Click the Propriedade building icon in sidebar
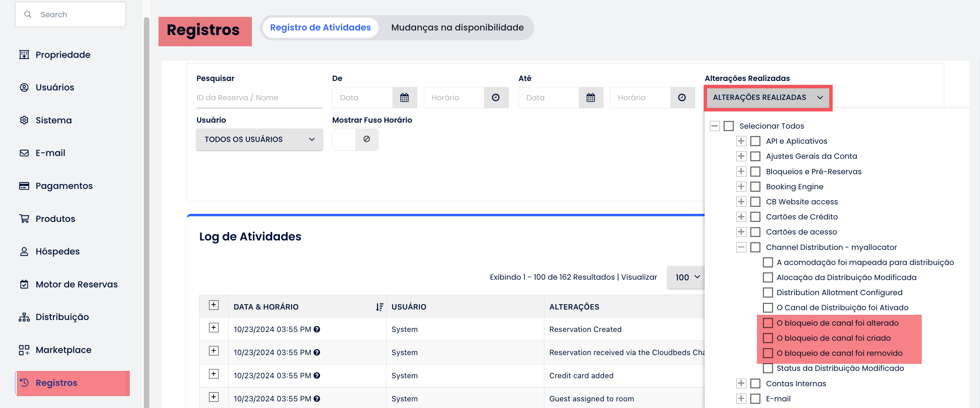This screenshot has height=408, width=980. (24, 54)
